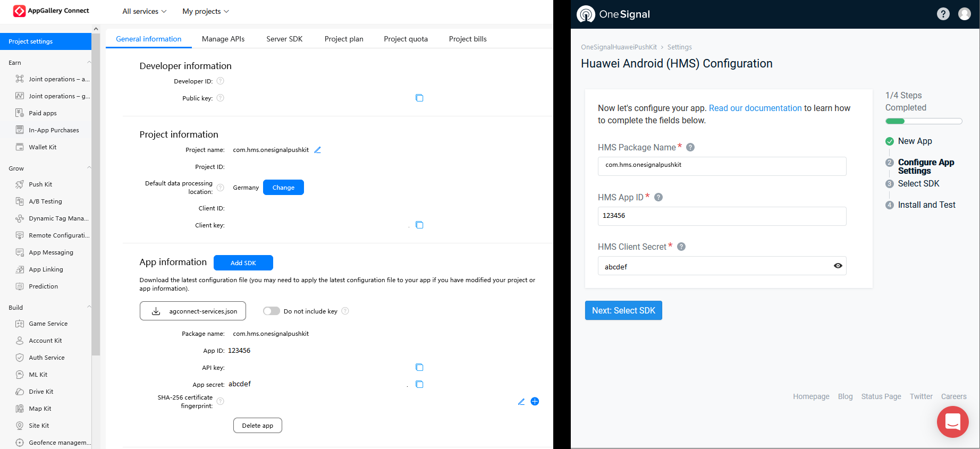Click the Developer ID help icon

click(221, 81)
